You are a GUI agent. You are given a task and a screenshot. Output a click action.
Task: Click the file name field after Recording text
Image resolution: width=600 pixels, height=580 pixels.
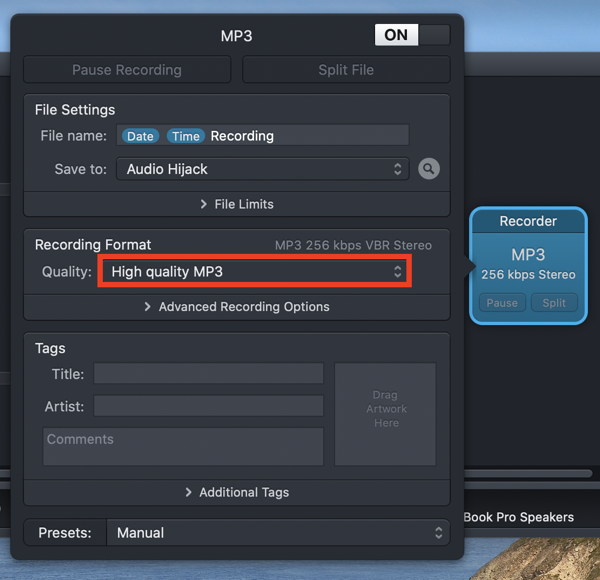pyautogui.click(x=340, y=136)
